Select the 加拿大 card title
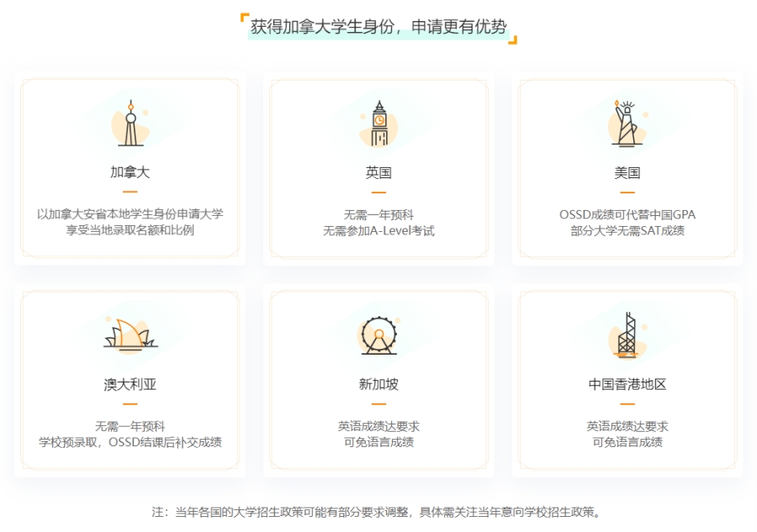Viewport: 757px width, 532px height. (x=130, y=172)
